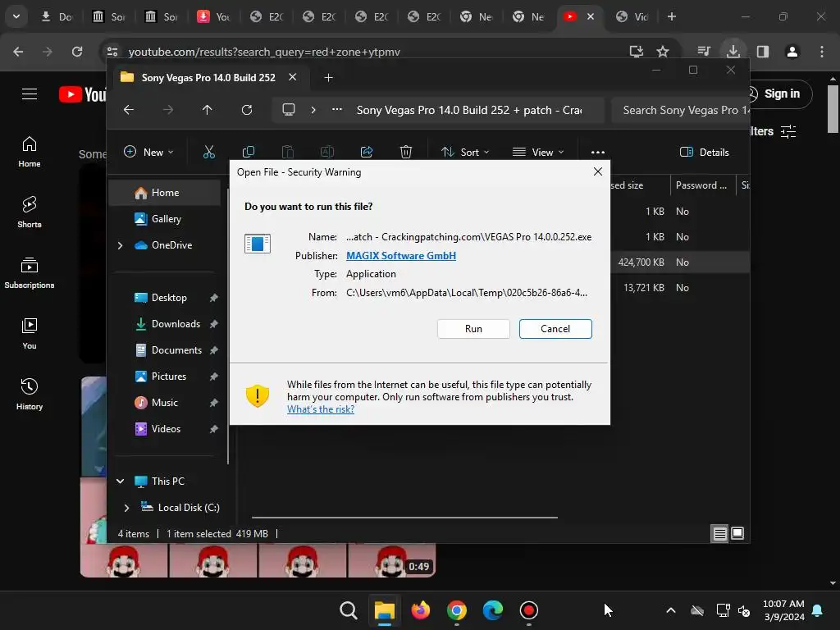840x630 pixels.
Task: Open the New dropdown in Explorer
Action: pyautogui.click(x=148, y=152)
